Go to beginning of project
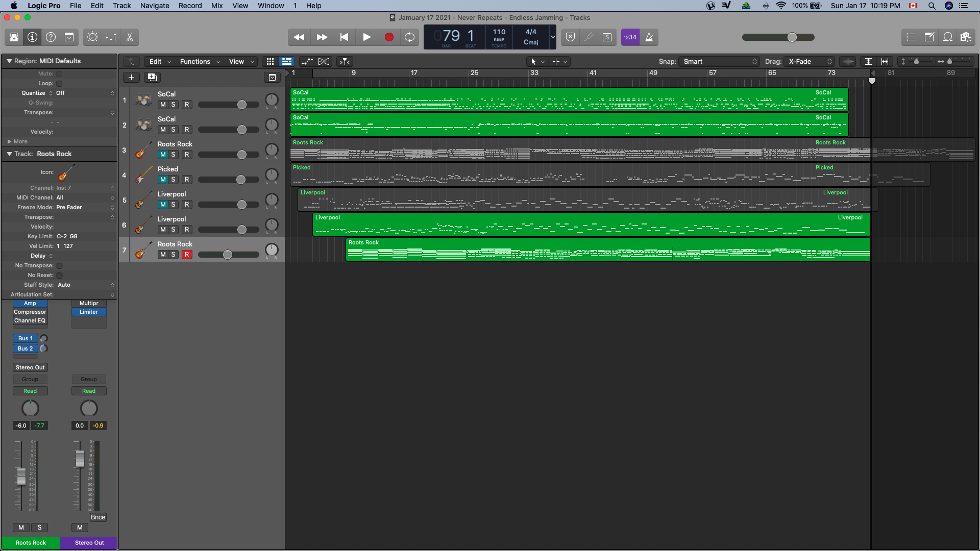The height and width of the screenshot is (551, 980). click(344, 37)
